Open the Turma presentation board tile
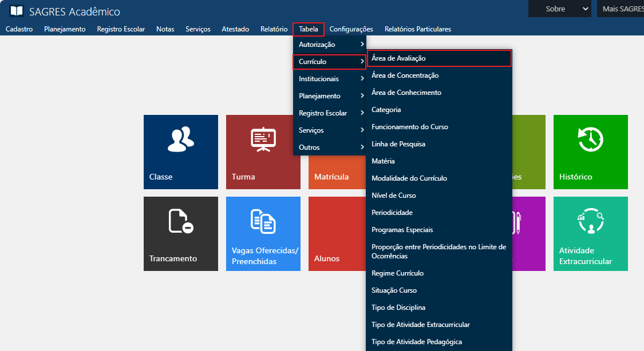 (x=263, y=151)
